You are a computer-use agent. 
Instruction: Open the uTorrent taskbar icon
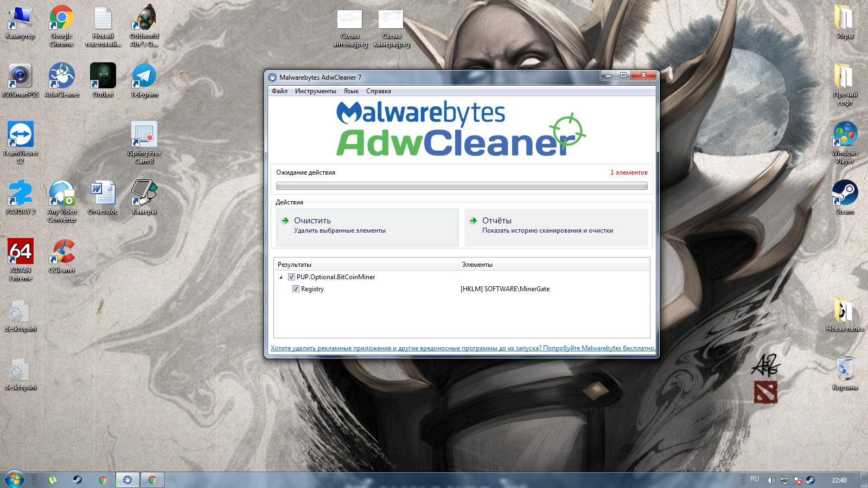tap(53, 480)
